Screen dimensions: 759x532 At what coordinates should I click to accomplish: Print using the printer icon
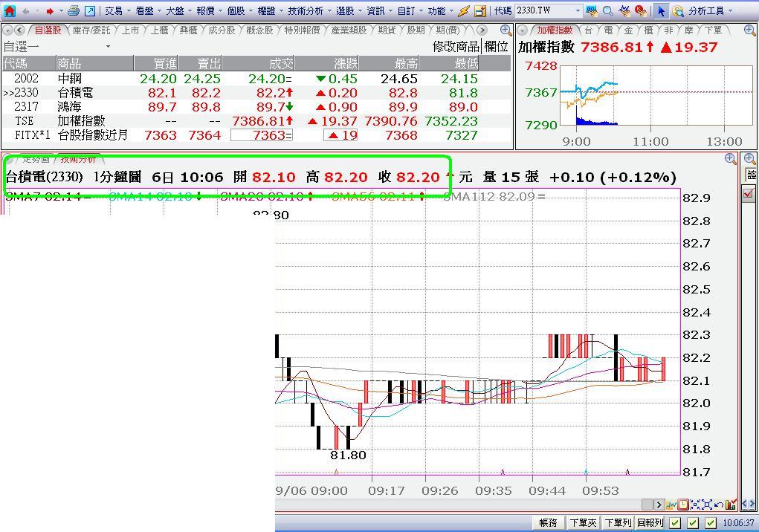pos(73,10)
